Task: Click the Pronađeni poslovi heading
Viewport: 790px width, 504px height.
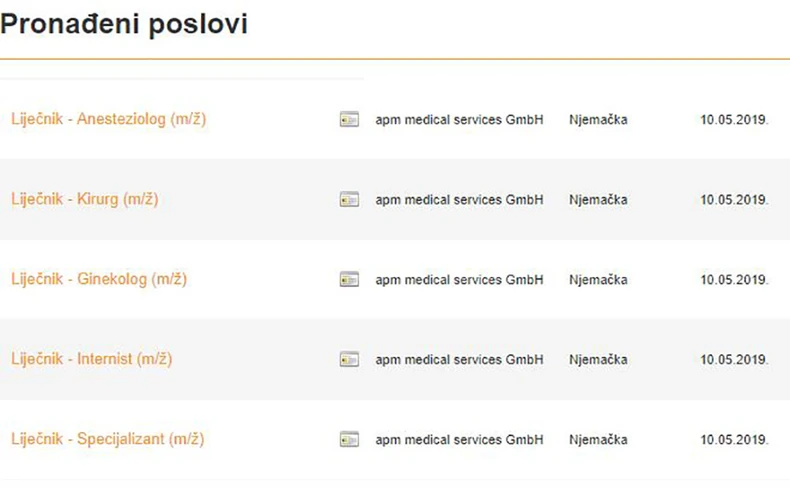Action: [x=124, y=25]
